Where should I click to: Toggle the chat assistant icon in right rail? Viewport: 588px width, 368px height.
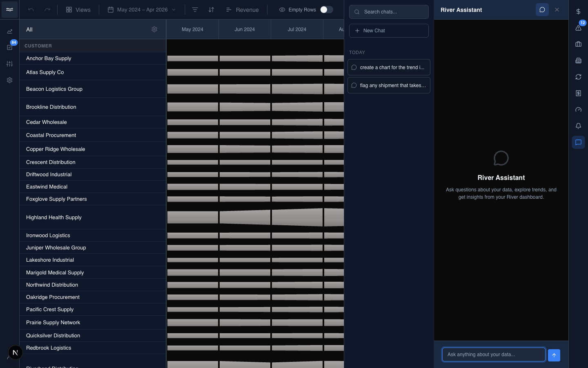point(578,142)
